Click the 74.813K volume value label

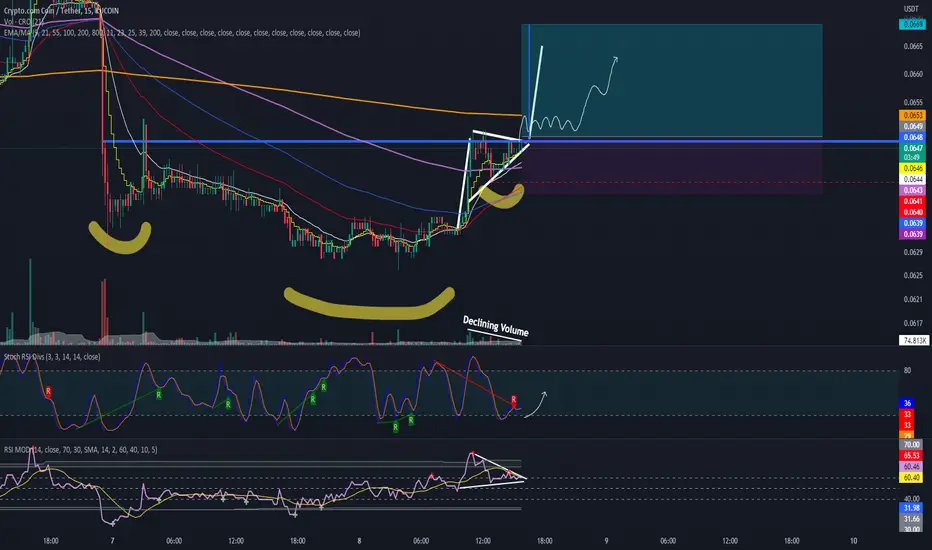[x=914, y=340]
